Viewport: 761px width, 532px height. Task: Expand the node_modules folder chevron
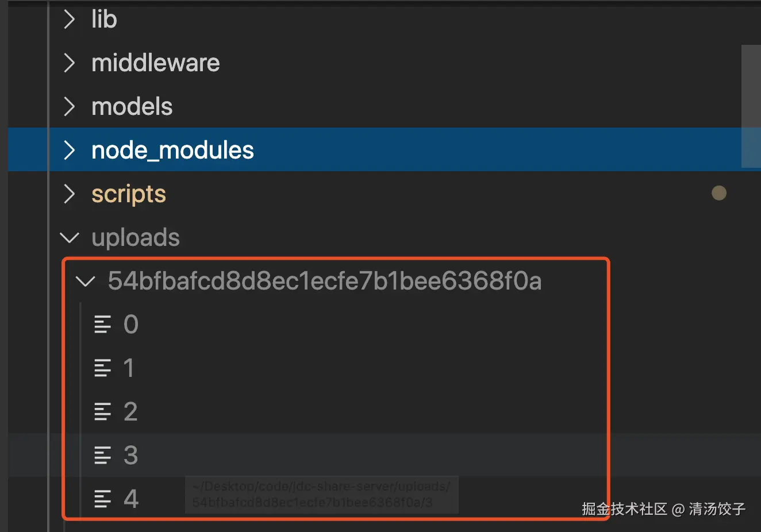click(70, 151)
